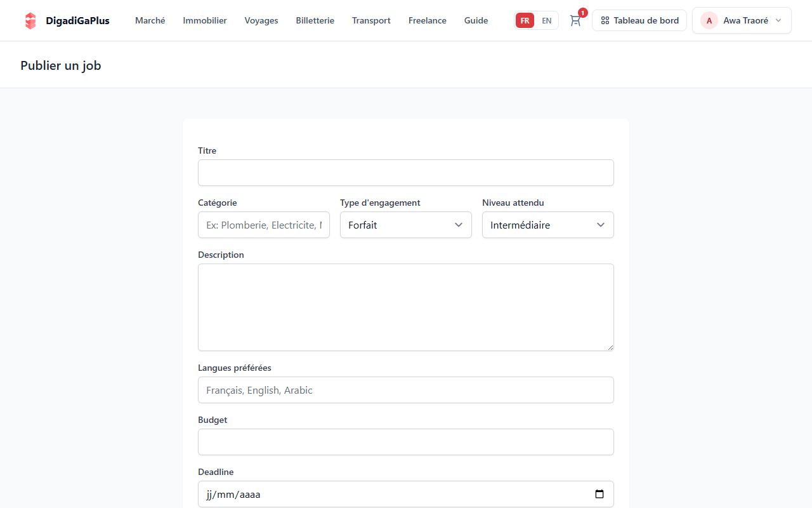The width and height of the screenshot is (812, 508).
Task: Click the Publier un job heading
Action: [61, 65]
